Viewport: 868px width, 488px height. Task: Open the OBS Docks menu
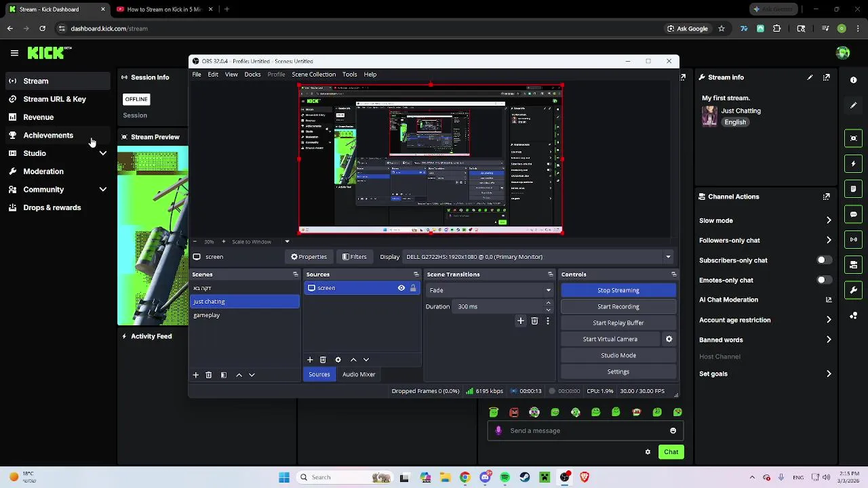coord(252,75)
